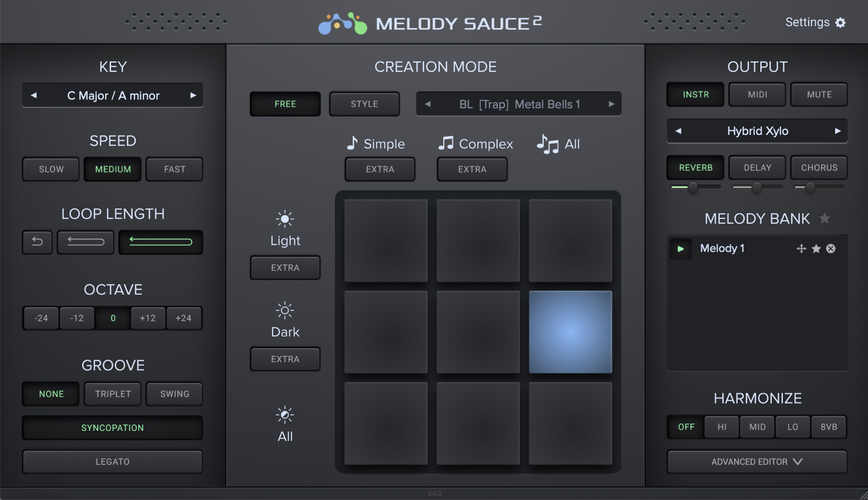
Task: Go to next style preset arrow
Action: 611,104
